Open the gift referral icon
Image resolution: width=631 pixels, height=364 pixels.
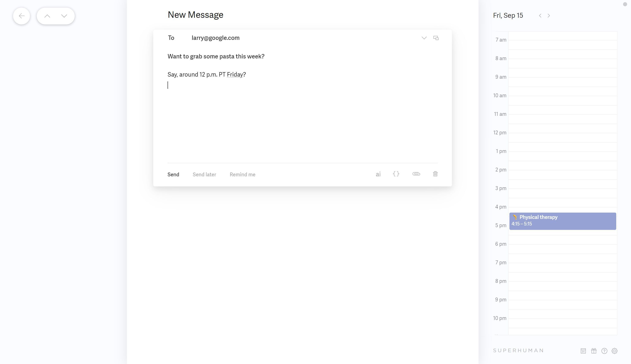[594, 351]
